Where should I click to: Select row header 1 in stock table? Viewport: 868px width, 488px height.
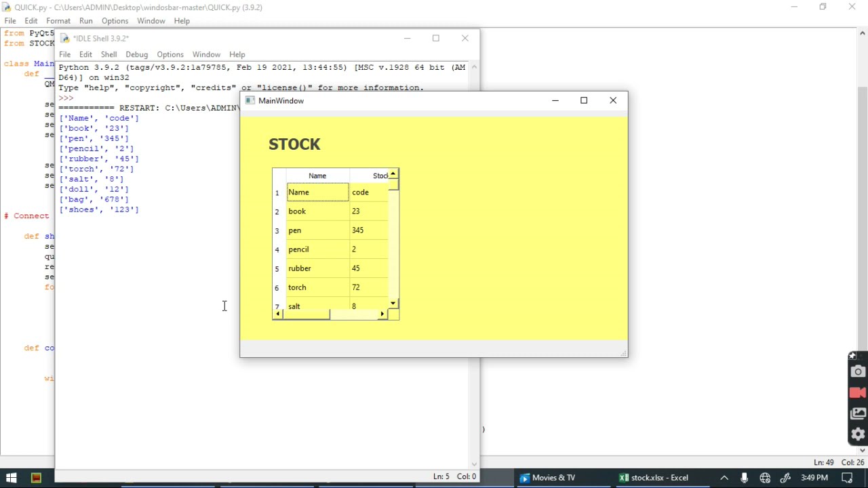279,192
